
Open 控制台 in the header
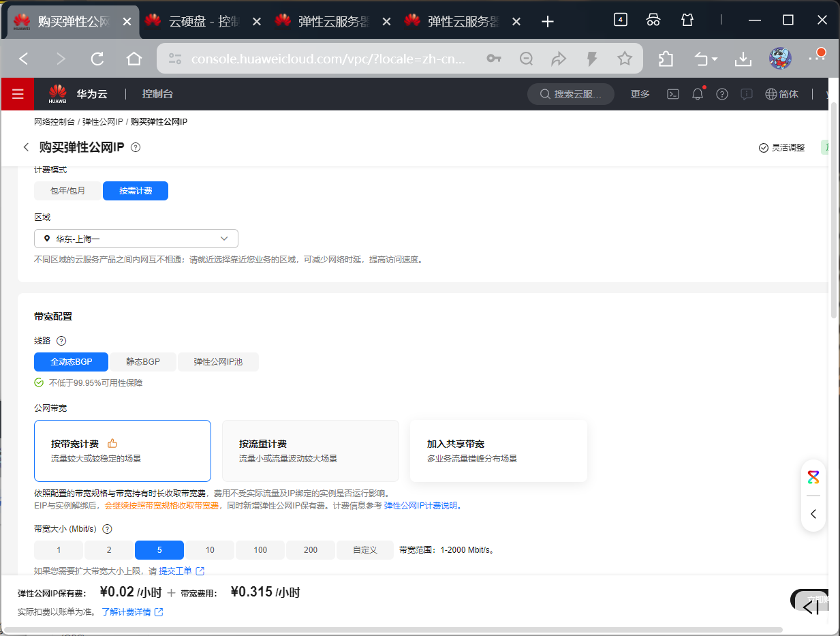click(x=157, y=94)
